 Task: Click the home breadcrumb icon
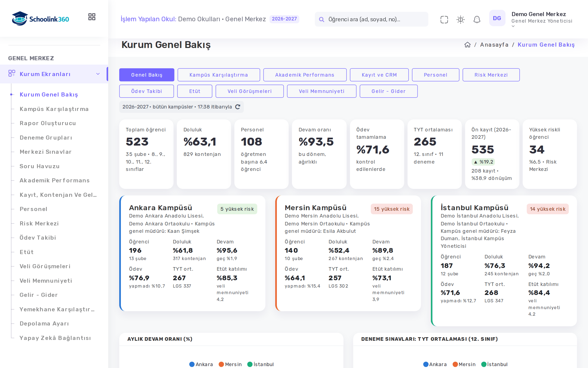467,45
